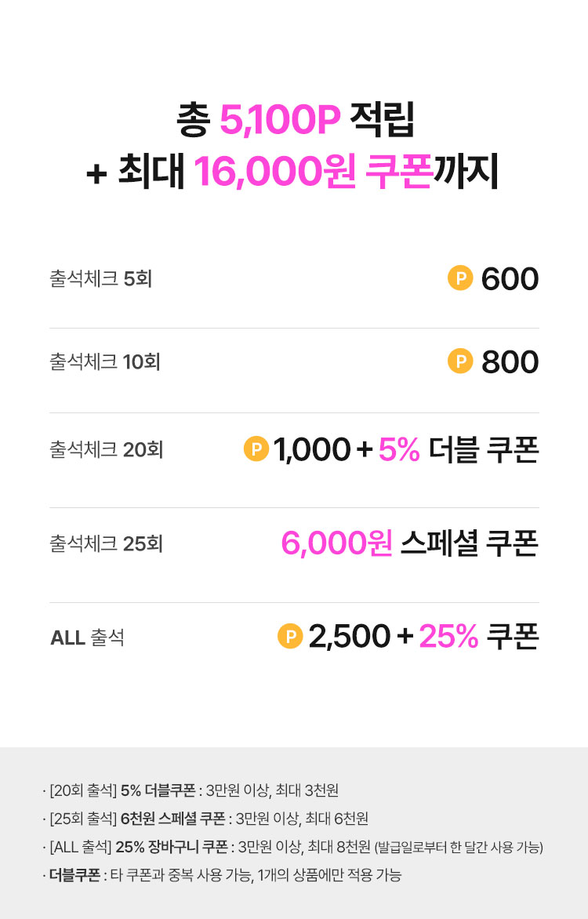Click the "출석체크 10회" row label

click(104, 362)
